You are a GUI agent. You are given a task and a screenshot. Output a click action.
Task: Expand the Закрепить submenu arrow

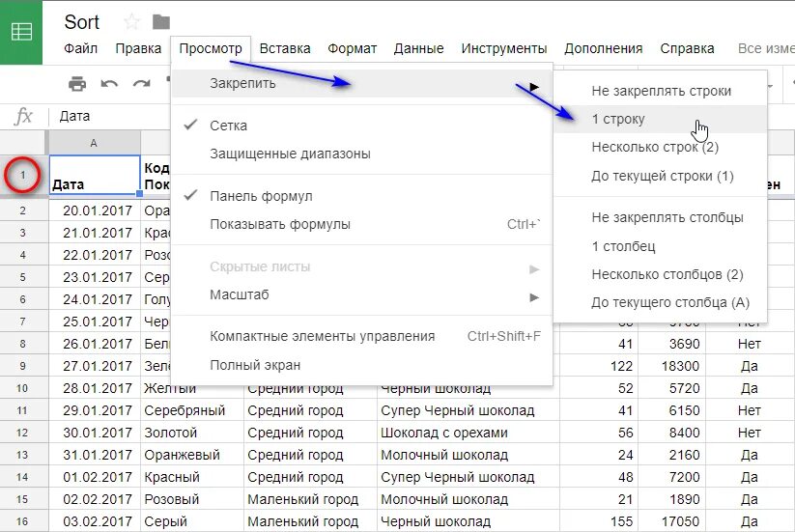click(x=534, y=87)
